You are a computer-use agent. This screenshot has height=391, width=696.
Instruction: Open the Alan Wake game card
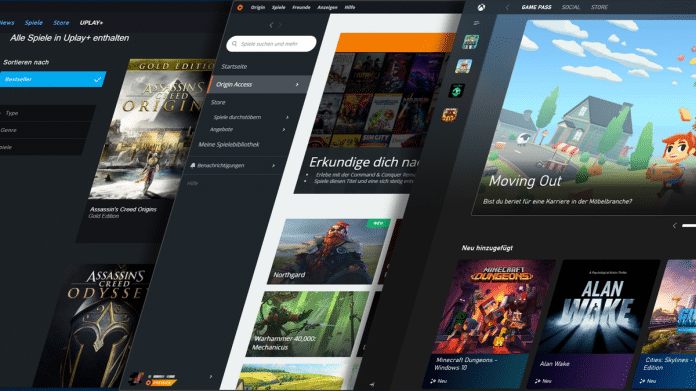tap(593, 323)
